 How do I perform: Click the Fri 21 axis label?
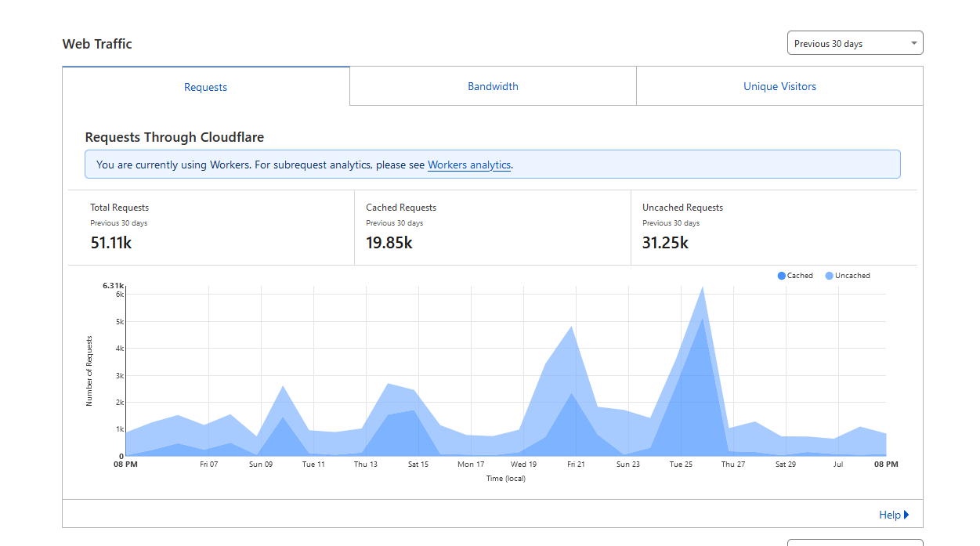(576, 464)
